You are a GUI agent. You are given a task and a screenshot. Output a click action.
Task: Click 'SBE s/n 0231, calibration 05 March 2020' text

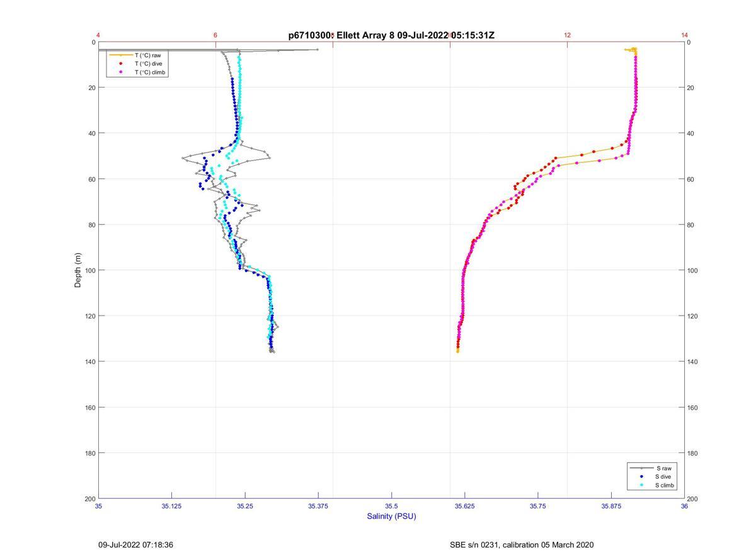click(x=522, y=545)
